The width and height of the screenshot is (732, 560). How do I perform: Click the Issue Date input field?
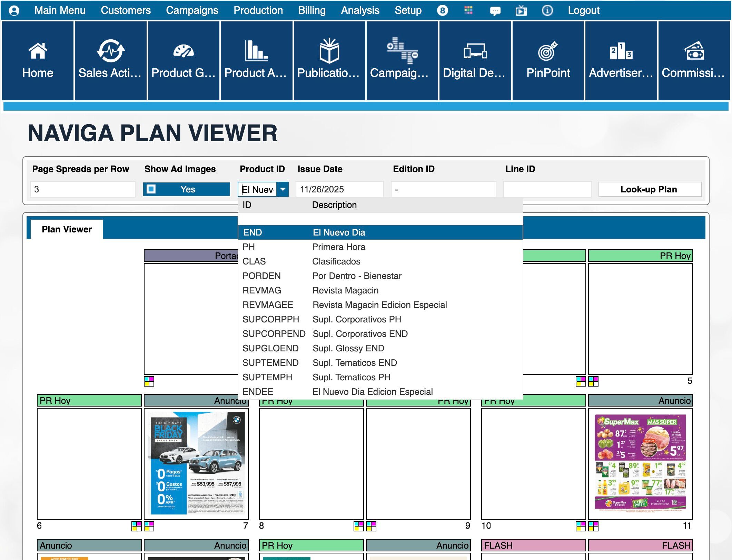pos(339,189)
